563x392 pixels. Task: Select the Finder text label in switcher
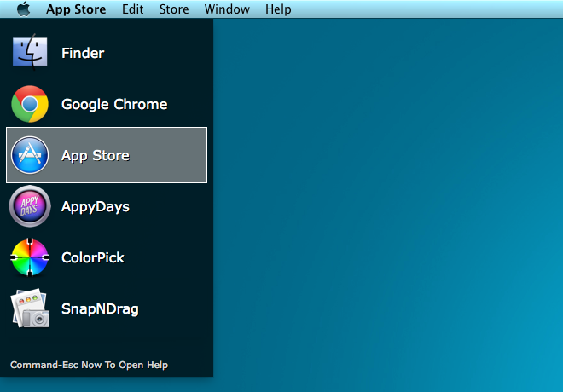click(83, 53)
